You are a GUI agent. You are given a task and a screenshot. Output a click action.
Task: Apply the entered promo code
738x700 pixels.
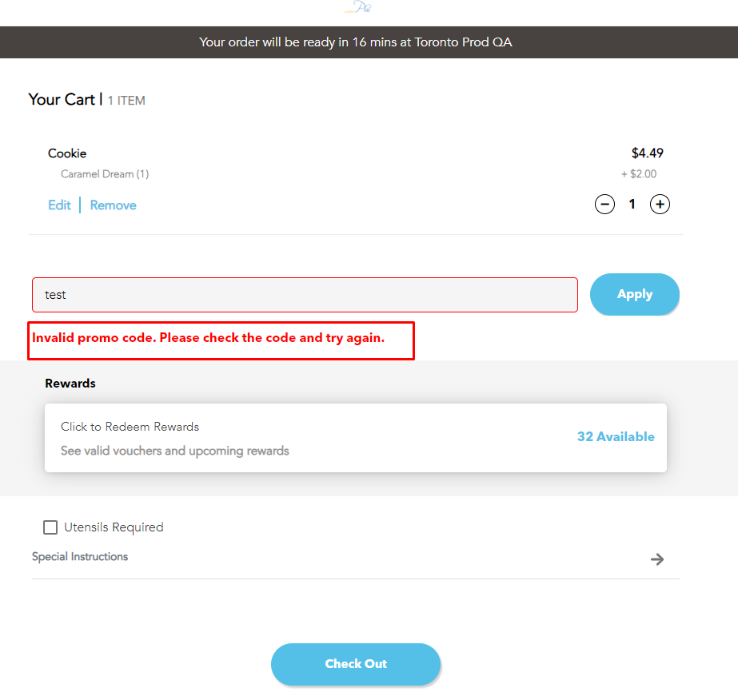tap(634, 294)
